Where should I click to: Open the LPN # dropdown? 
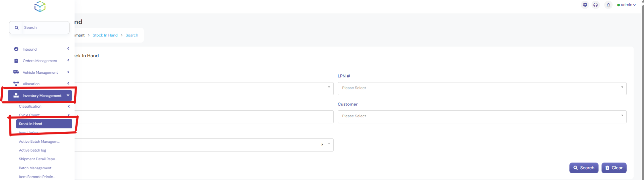coord(481,88)
